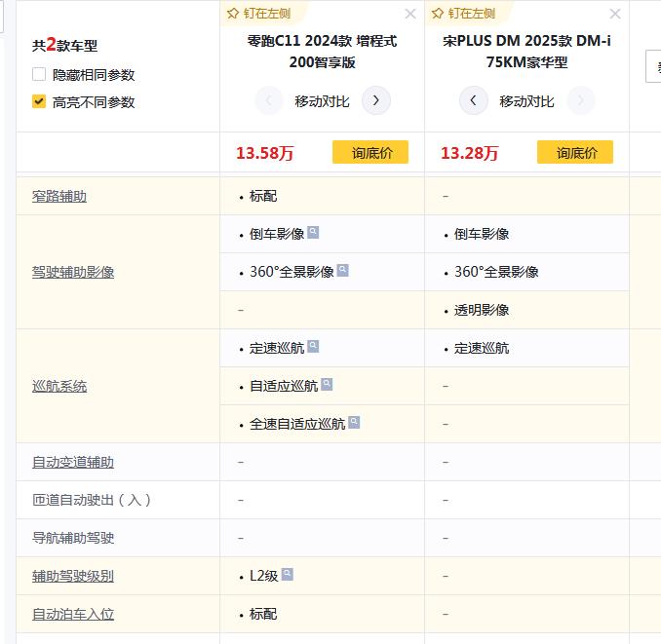Open image icon next to 零跑C11 倒车影像

(x=313, y=232)
